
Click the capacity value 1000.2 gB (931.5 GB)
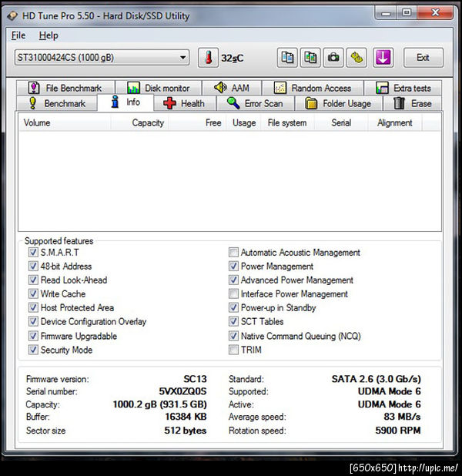(159, 404)
